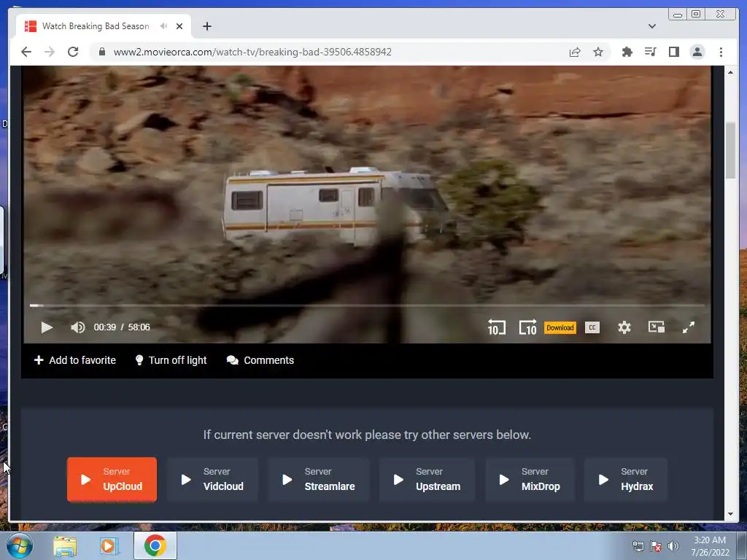
Task: Open the network tray icon
Action: tap(638, 546)
